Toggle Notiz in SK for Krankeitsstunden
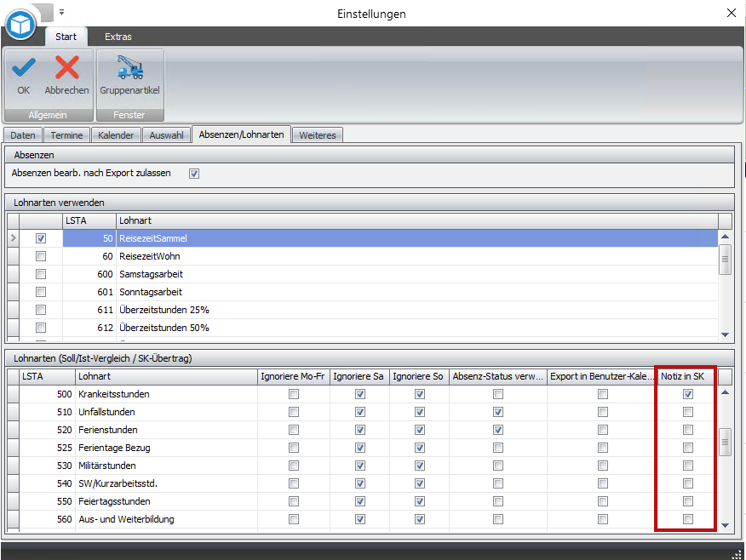746x560 pixels. click(688, 395)
